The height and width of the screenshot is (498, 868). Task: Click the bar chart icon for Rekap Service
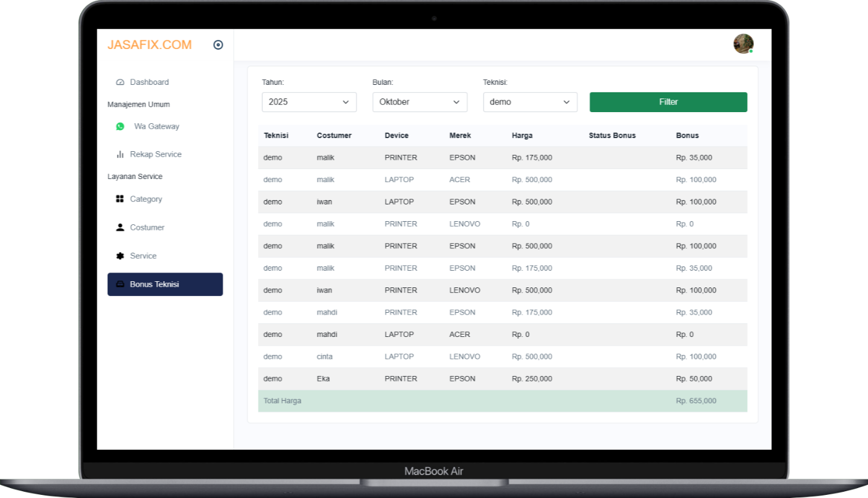120,154
